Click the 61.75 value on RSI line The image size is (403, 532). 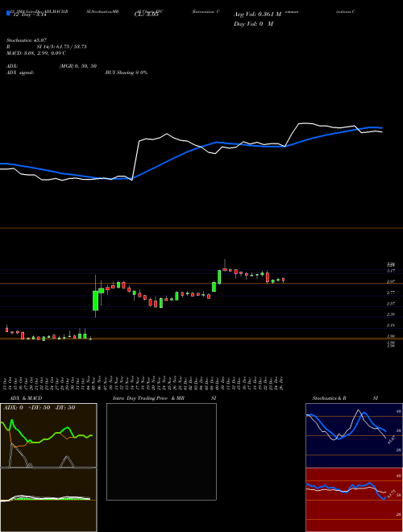391,493
